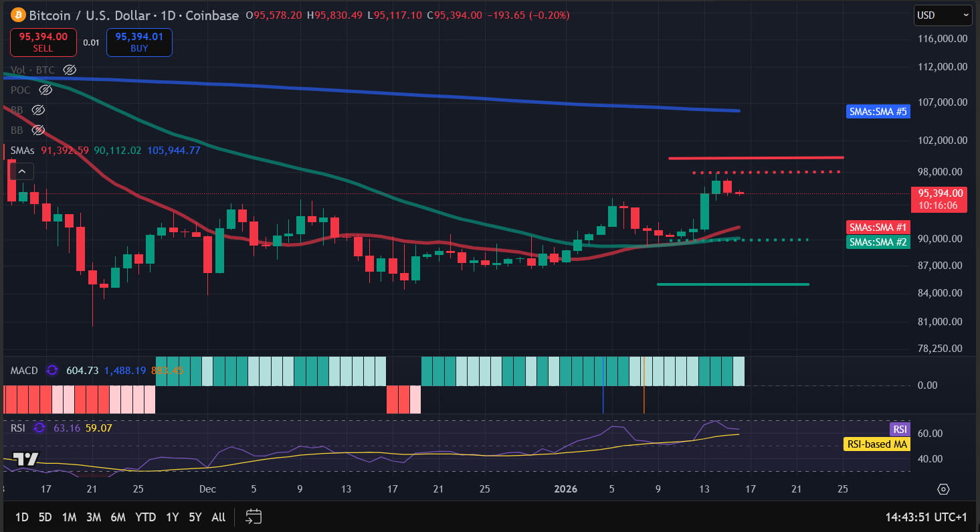Switch to the 3M time range
980x532 pixels.
[x=94, y=517]
